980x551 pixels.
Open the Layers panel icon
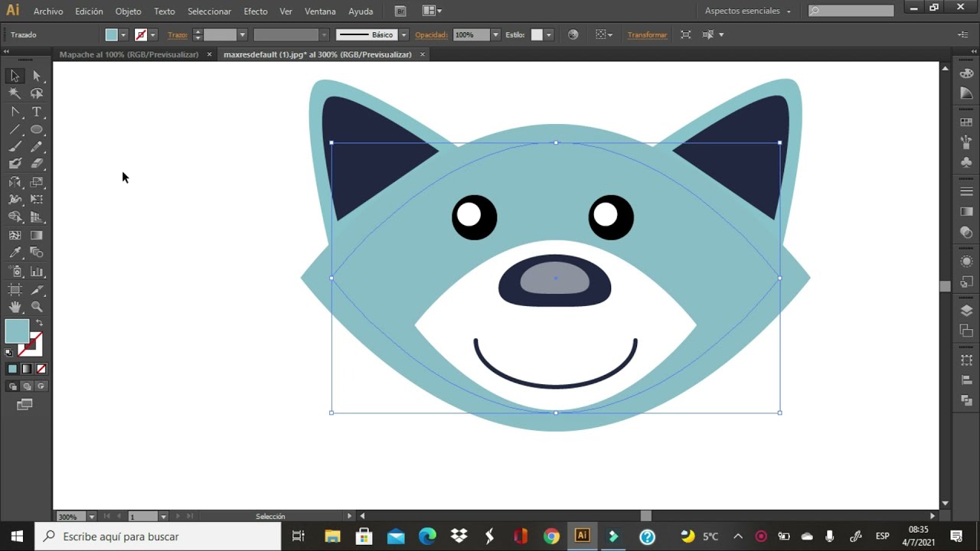[x=966, y=311]
